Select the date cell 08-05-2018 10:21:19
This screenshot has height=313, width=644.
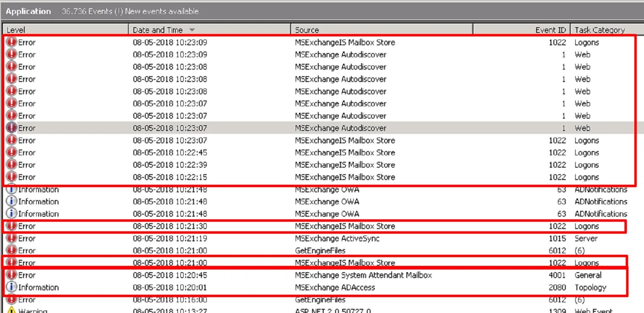click(170, 238)
